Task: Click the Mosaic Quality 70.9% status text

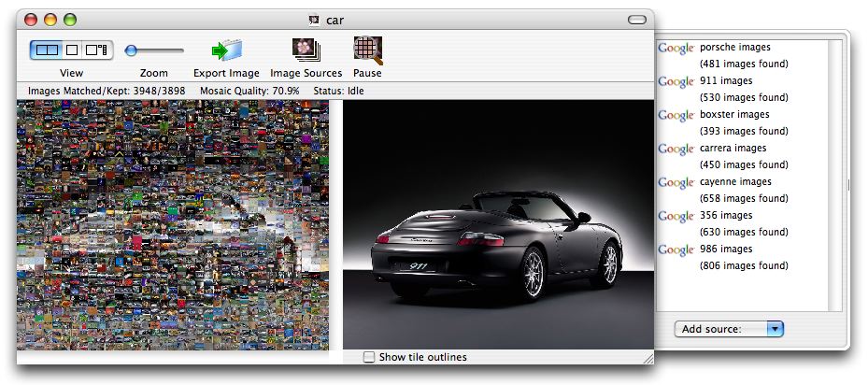Action: (x=249, y=91)
